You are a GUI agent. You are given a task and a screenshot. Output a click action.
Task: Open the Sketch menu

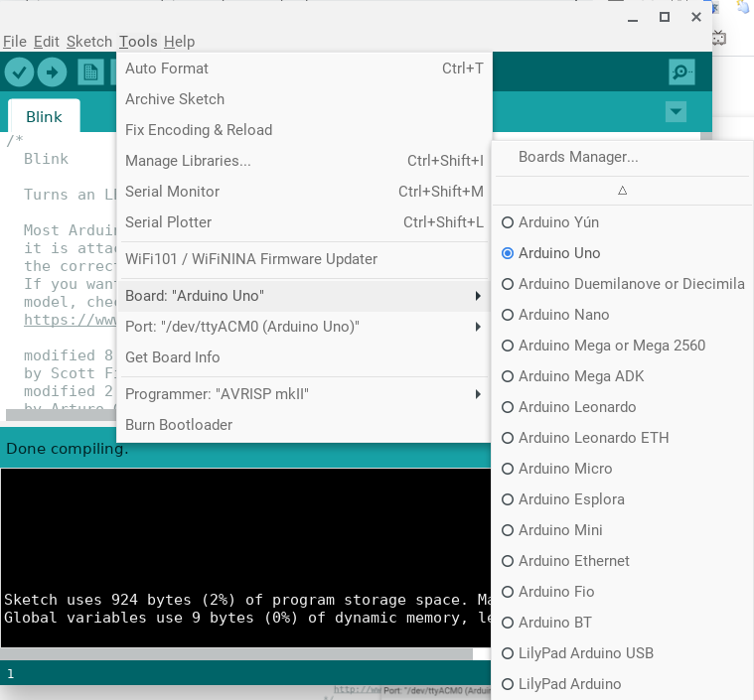pos(89,42)
